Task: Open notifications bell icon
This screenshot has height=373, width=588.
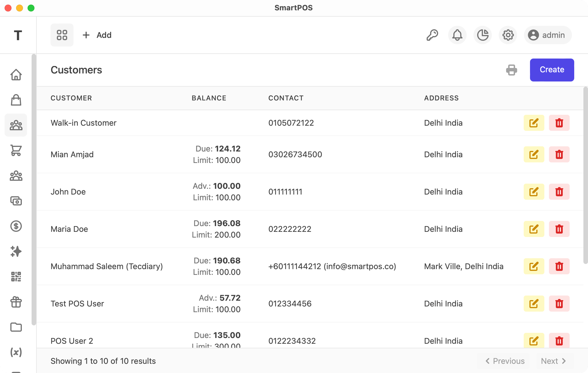Action: (x=457, y=35)
